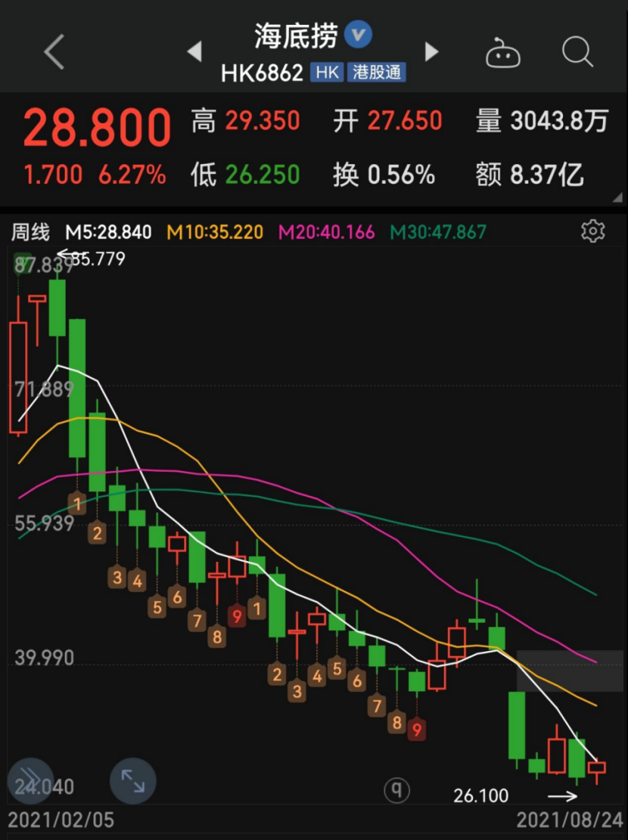The image size is (628, 840).
Task: Select the M5:28.840 indicator label
Action: pos(108,232)
